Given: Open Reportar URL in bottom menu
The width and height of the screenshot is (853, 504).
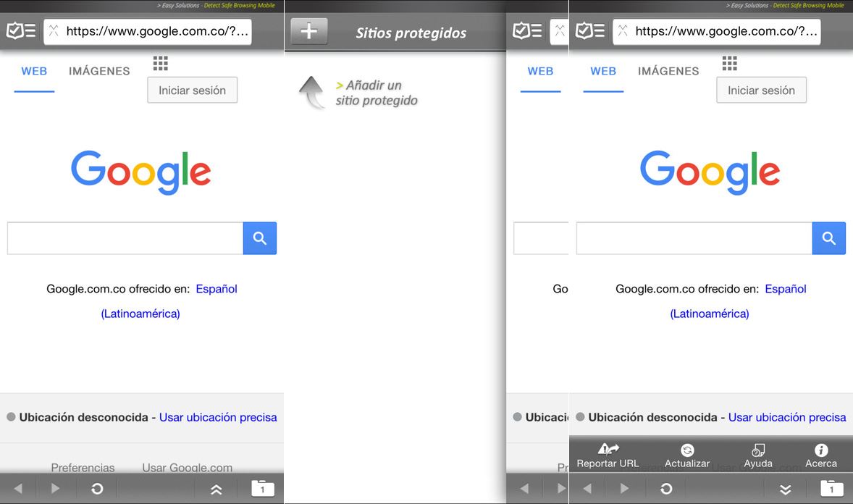Looking at the screenshot, I should click(x=608, y=455).
